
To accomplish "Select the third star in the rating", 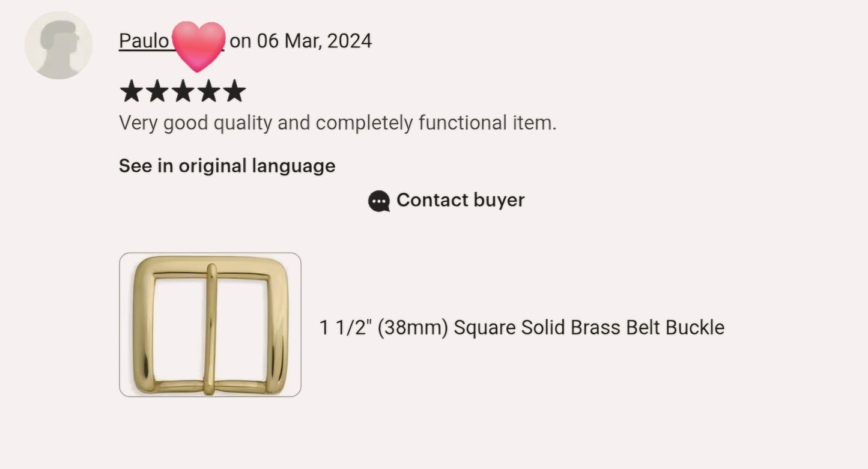I will pyautogui.click(x=183, y=91).
